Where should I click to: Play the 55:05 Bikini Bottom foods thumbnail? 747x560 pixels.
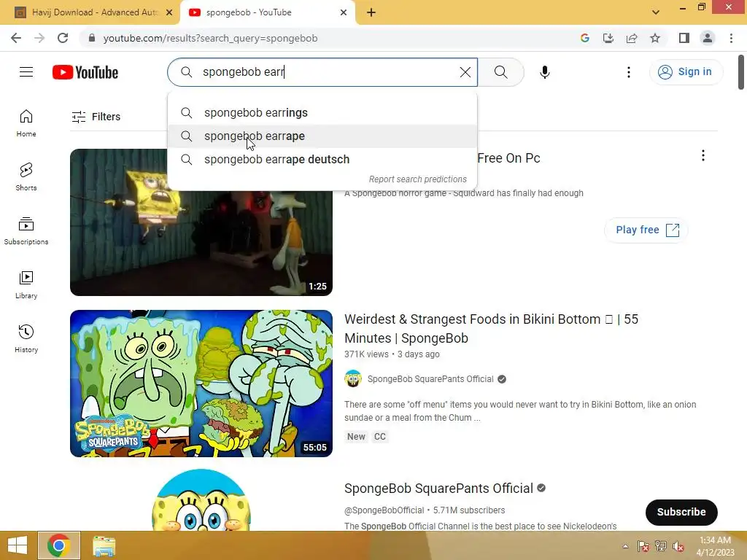201,384
